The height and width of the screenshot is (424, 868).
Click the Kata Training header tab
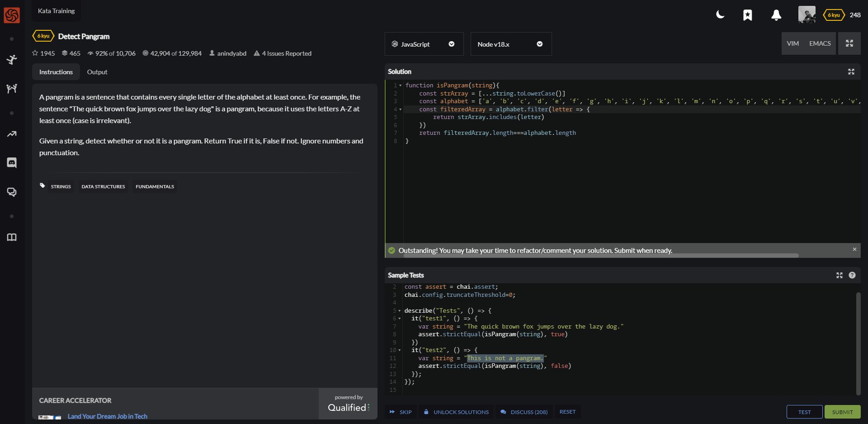pos(57,11)
